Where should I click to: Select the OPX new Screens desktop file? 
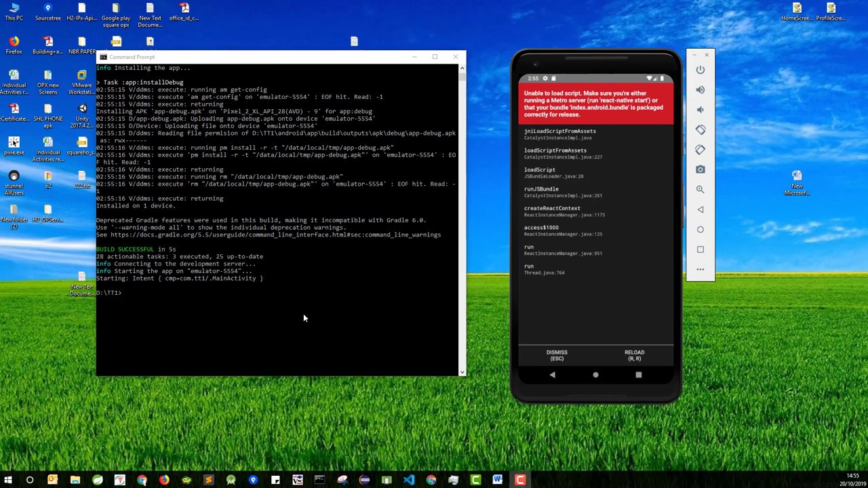(x=47, y=83)
